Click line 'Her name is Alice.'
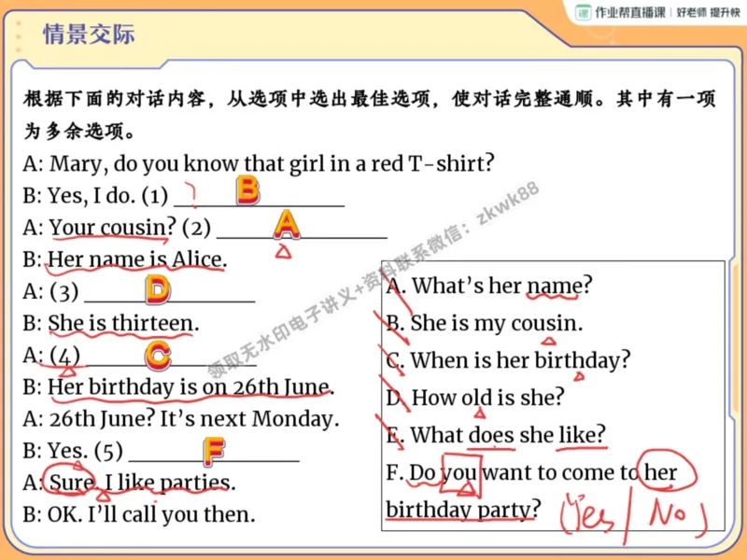Screen dimensions: 747x560 [125, 259]
